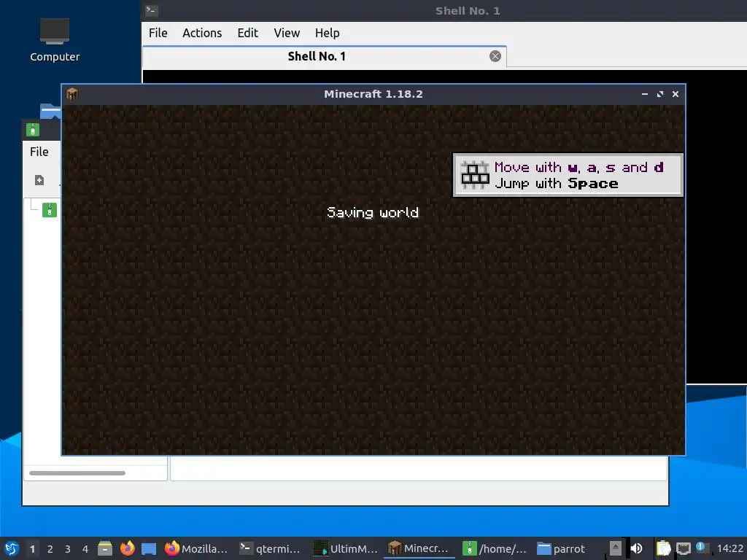
Task: Switch to the Mozilla Firefox taskbar window
Action: coord(197,548)
